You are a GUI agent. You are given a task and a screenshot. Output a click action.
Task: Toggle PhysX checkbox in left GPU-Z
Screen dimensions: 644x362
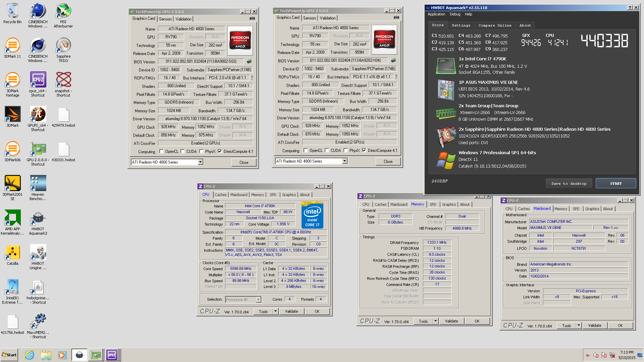202,152
